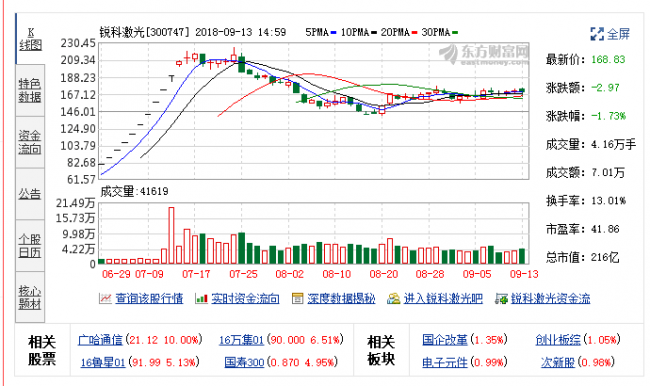Image resolution: width=650 pixels, height=386 pixels.
Task: Click the icon beside 锐科激光资金流
Action: 502,298
